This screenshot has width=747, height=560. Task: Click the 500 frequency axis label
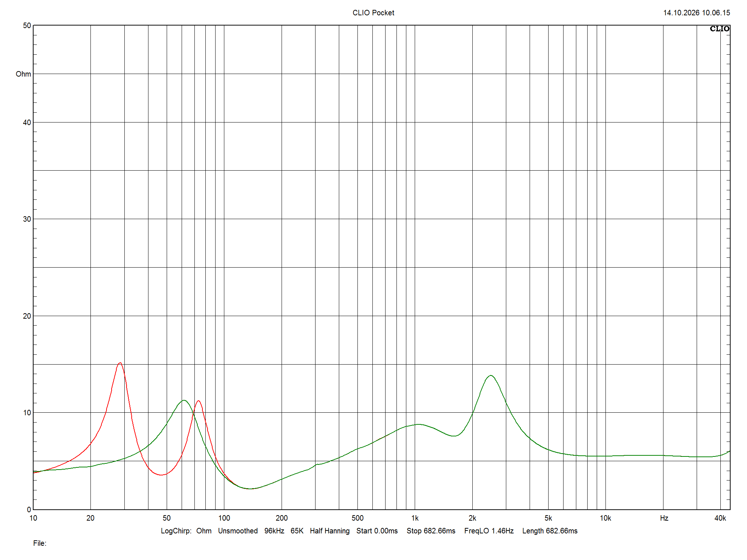[x=357, y=518]
